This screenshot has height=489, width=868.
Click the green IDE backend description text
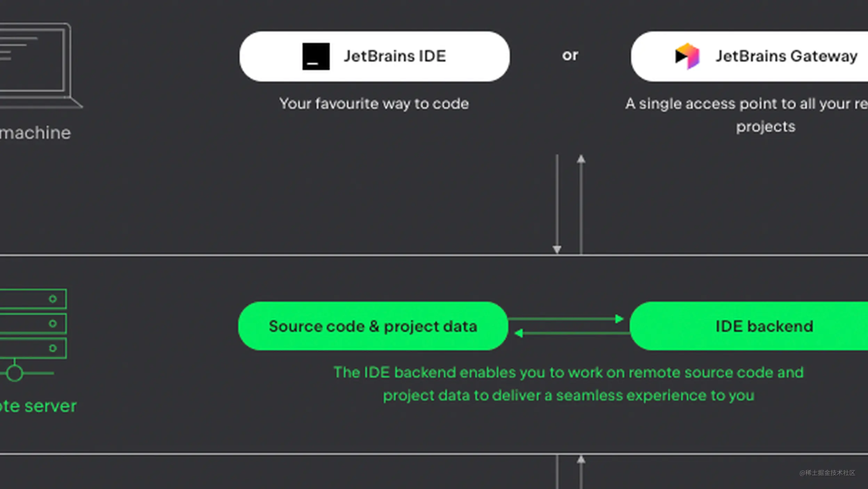(568, 383)
